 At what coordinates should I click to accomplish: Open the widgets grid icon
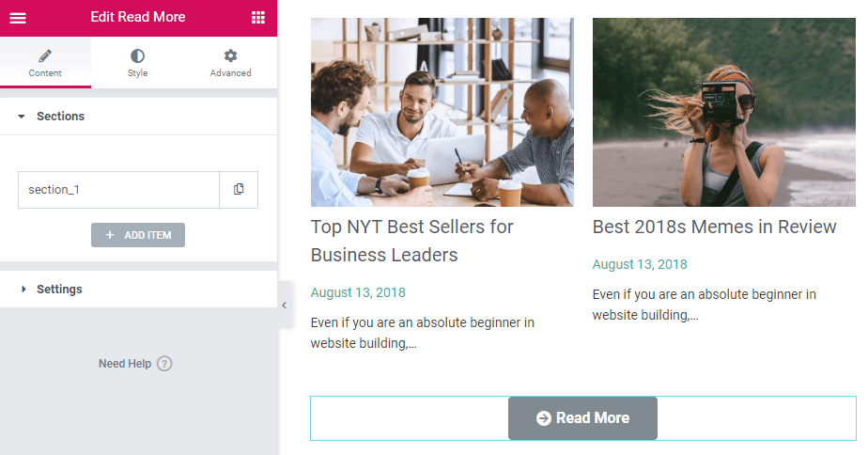point(258,18)
